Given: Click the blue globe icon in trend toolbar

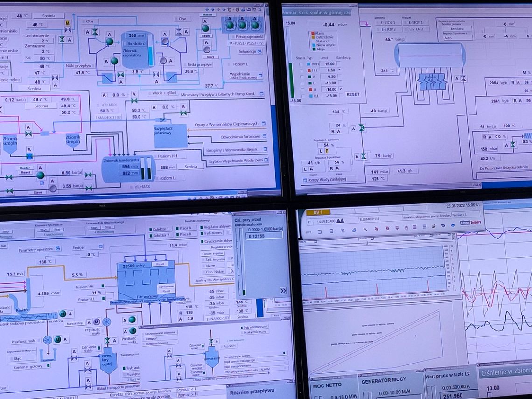Looking at the screenshot, I should (453, 225).
